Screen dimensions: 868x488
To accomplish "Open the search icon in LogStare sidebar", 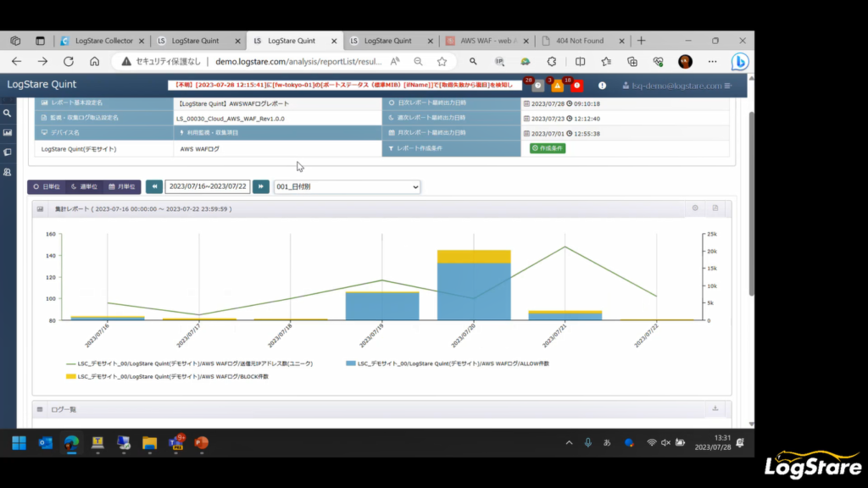I will point(7,114).
